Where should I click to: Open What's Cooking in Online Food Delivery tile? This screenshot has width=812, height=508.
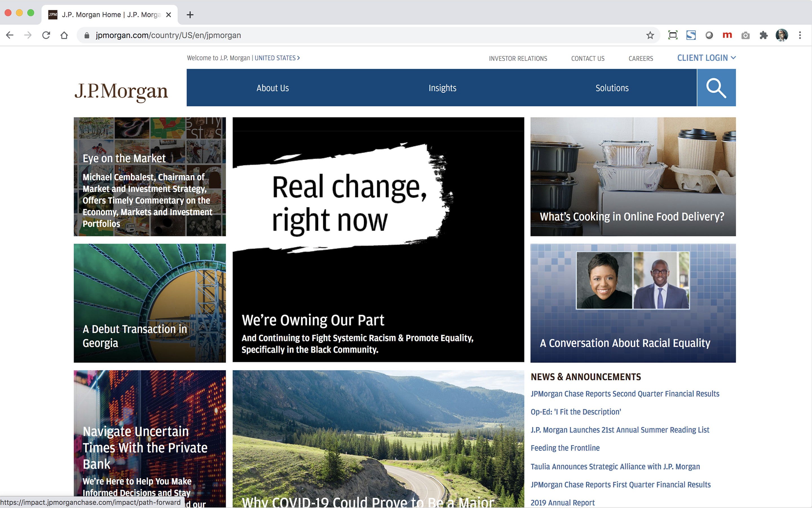(633, 177)
